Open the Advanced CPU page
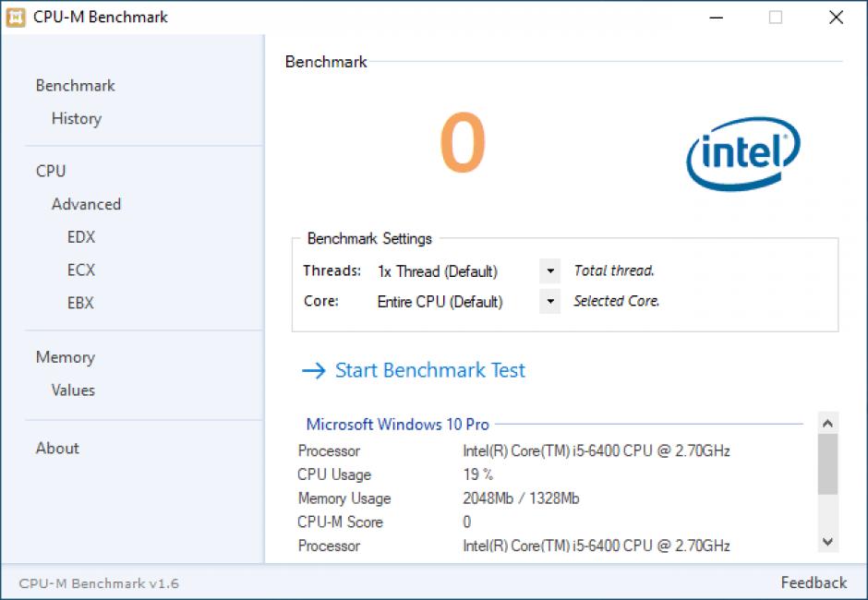This screenshot has height=600, width=868. 87,204
